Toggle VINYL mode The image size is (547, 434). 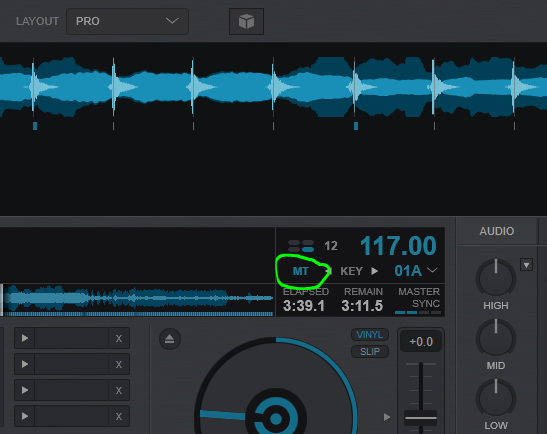(x=369, y=335)
